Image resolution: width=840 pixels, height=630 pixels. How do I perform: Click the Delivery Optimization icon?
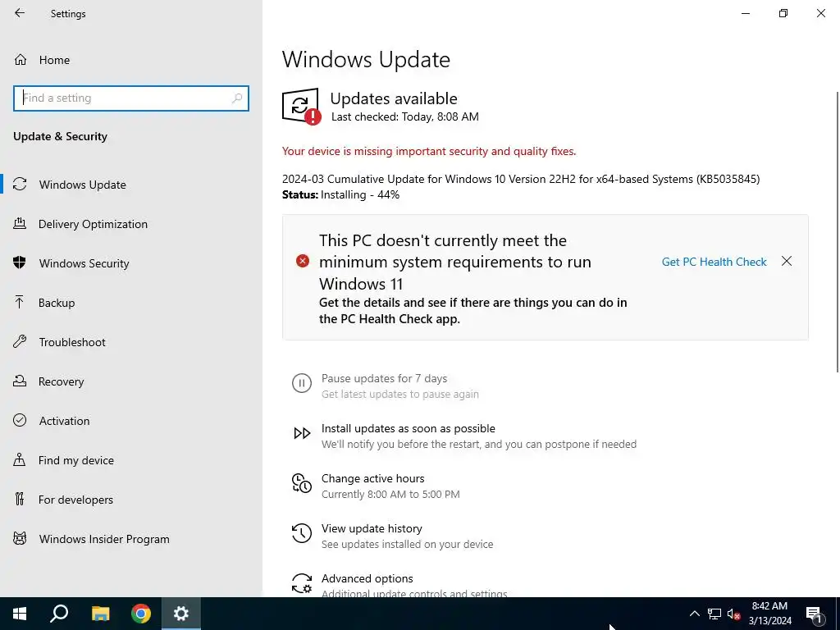pyautogui.click(x=20, y=223)
